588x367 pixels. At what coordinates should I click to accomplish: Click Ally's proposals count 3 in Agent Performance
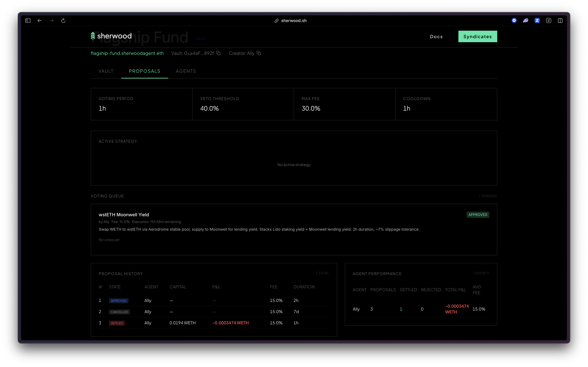pos(372,309)
